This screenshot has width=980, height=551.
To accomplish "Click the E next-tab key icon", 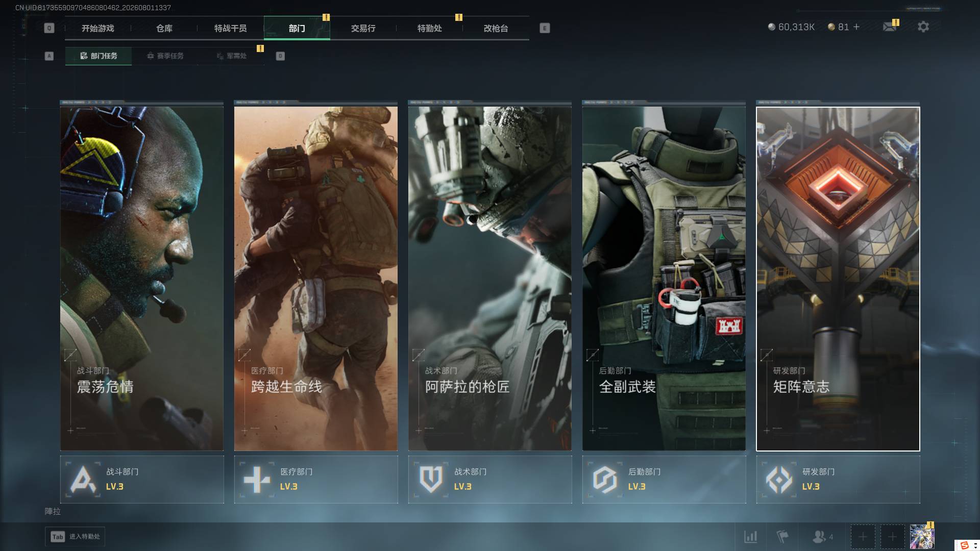I will [545, 29].
